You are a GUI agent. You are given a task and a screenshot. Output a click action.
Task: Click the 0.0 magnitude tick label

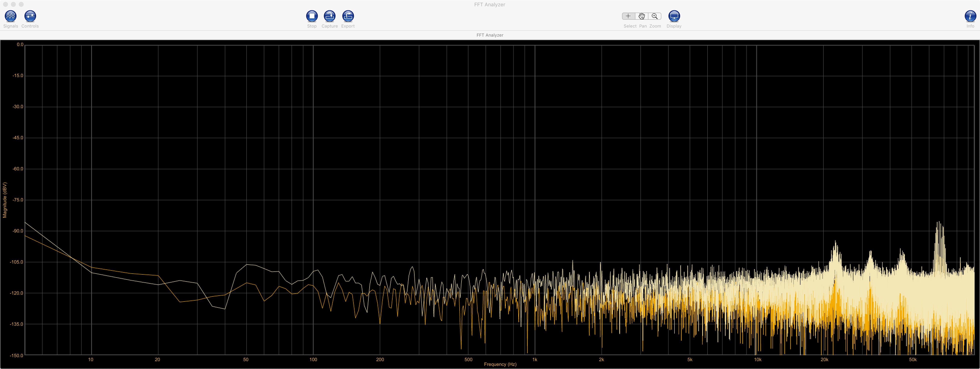point(20,45)
